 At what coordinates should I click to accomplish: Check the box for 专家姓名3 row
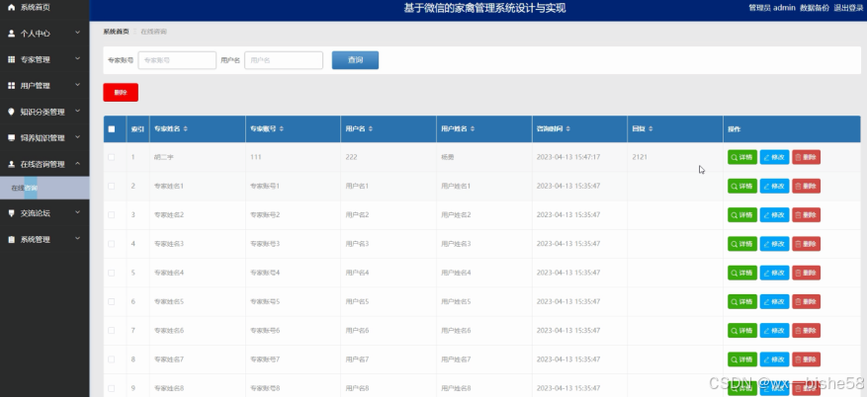click(x=112, y=244)
